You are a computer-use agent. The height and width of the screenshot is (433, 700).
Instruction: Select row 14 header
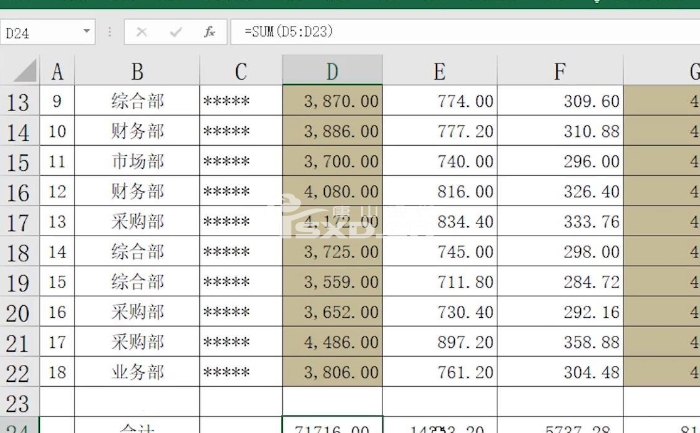19,131
